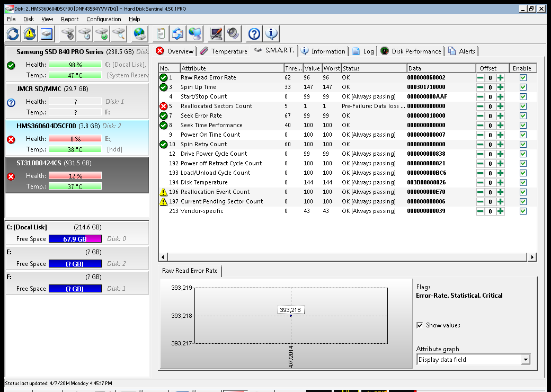The image size is (551, 392).
Task: Toggle the Show values checkbox
Action: coord(420,325)
